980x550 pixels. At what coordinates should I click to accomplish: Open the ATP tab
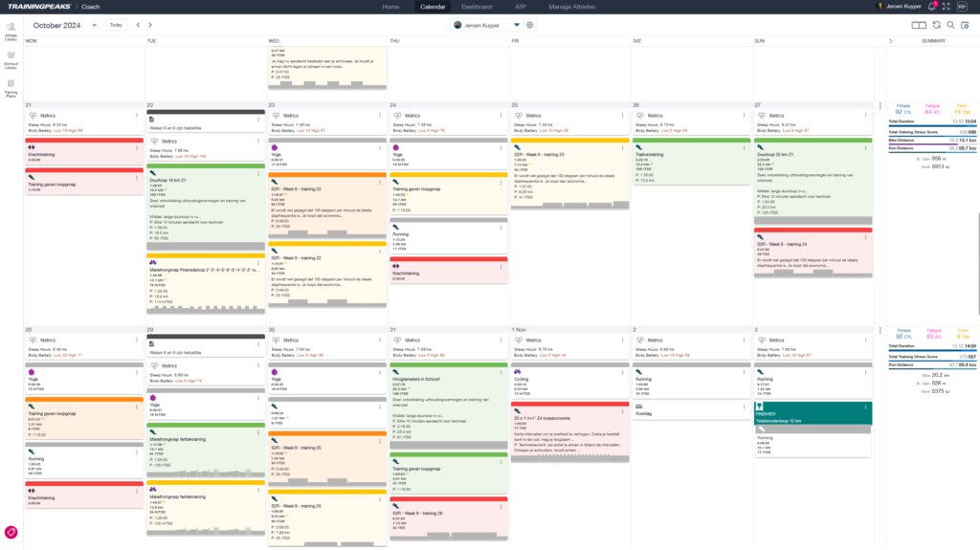tap(521, 7)
